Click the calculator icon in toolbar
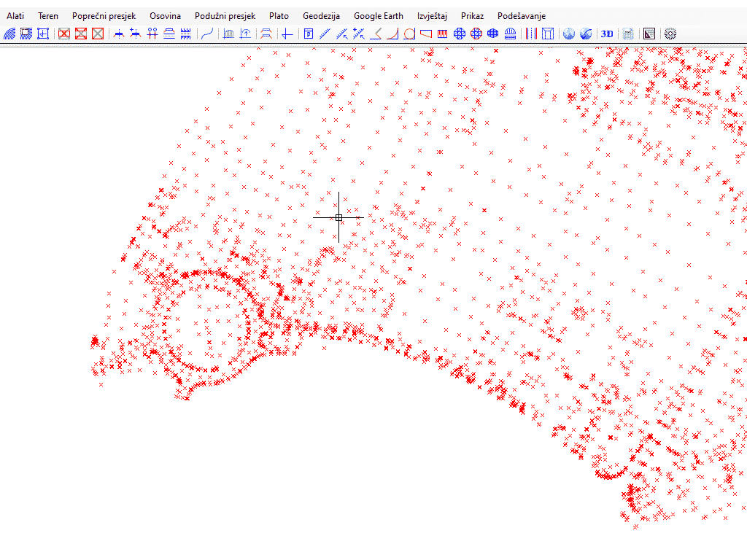747x560 pixels. (x=628, y=34)
